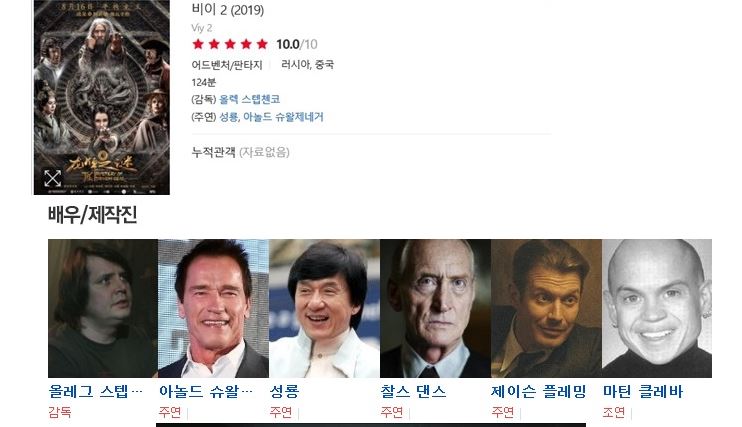Viewport: 742px width, 427px height.
Task: Select the grayscale photo above 마틴 클레바
Action: [657, 308]
